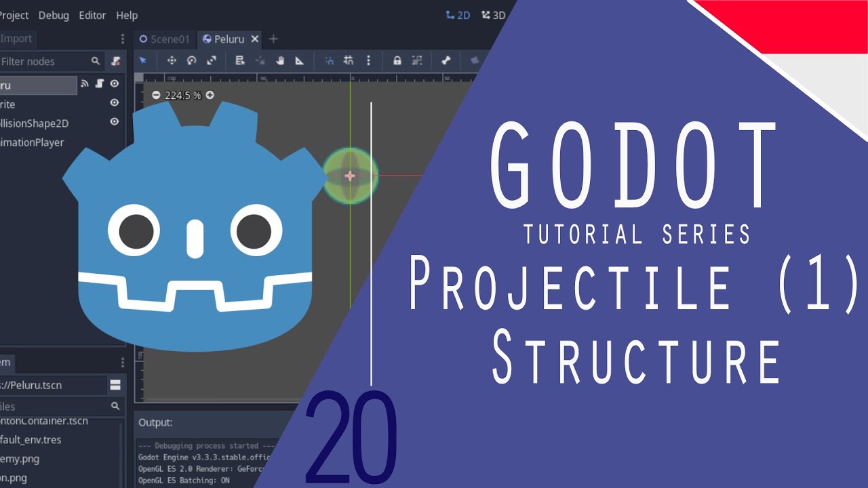The width and height of the screenshot is (868, 488).
Task: Open skeleton options bone icon
Action: tap(446, 60)
